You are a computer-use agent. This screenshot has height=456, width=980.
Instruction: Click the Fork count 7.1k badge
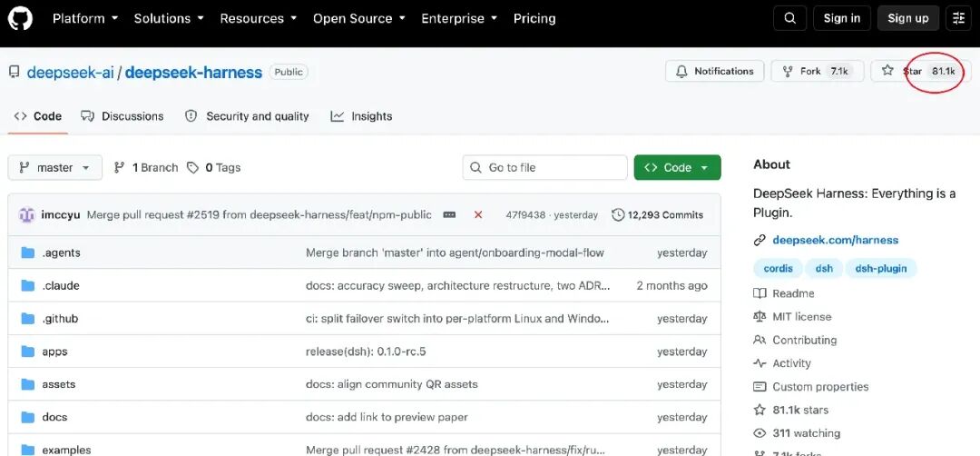point(838,72)
